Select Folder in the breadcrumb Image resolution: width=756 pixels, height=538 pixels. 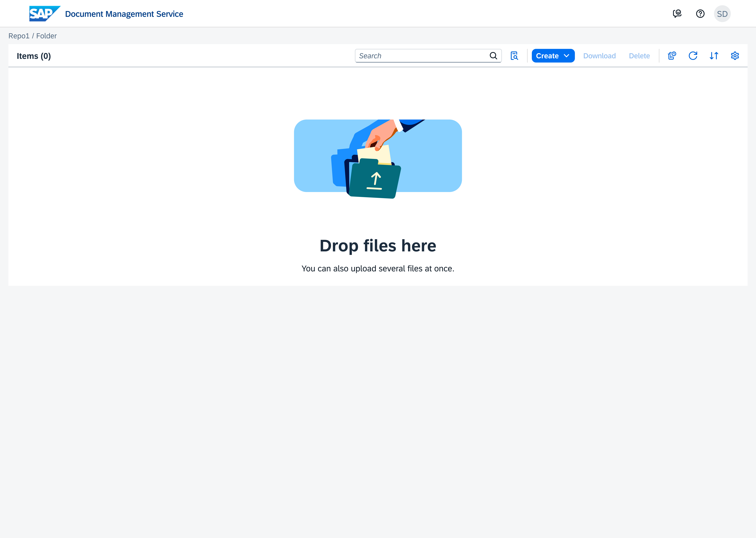pyautogui.click(x=46, y=36)
